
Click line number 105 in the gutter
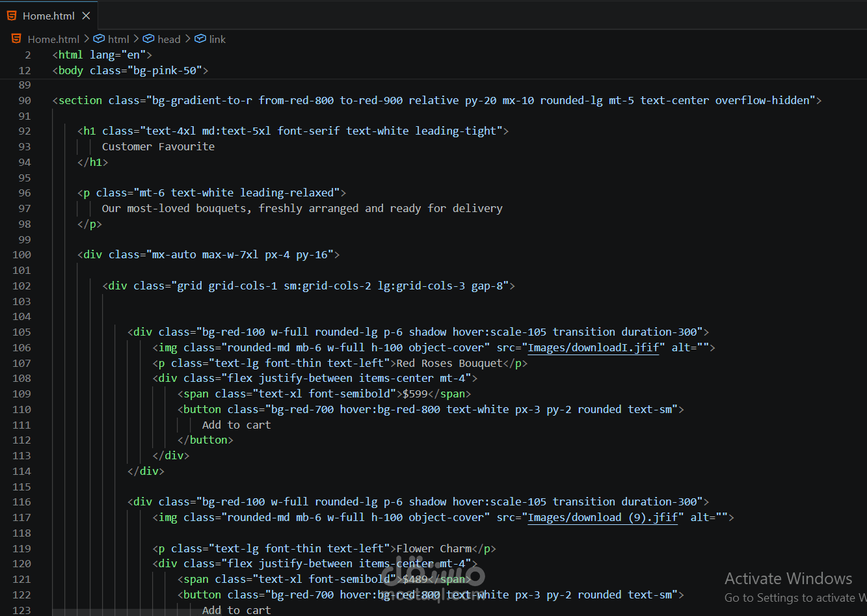click(x=21, y=332)
